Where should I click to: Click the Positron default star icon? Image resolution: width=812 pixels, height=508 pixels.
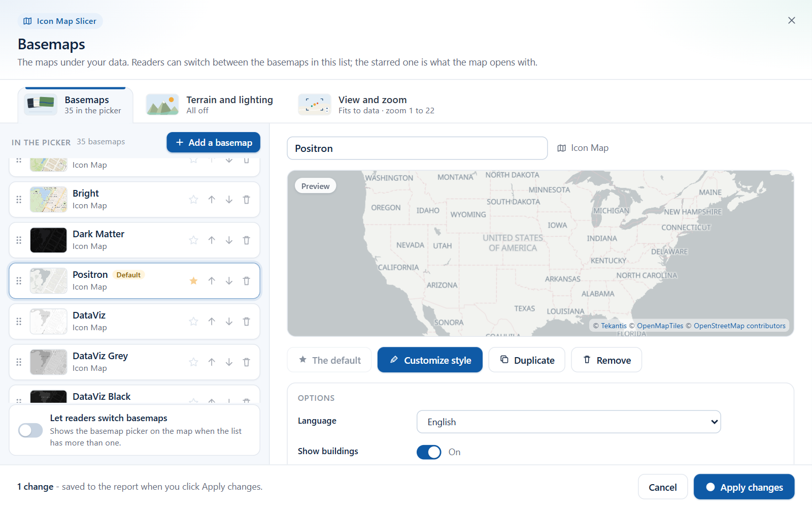click(x=193, y=281)
